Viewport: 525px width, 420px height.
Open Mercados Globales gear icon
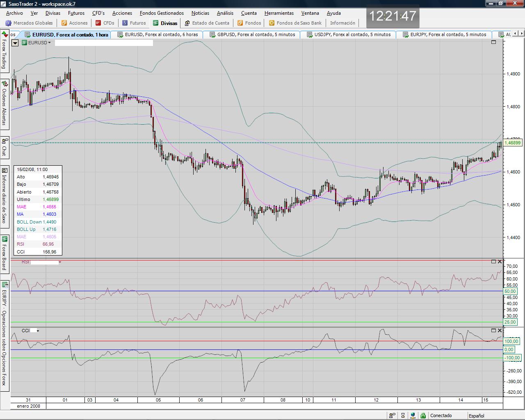point(9,23)
